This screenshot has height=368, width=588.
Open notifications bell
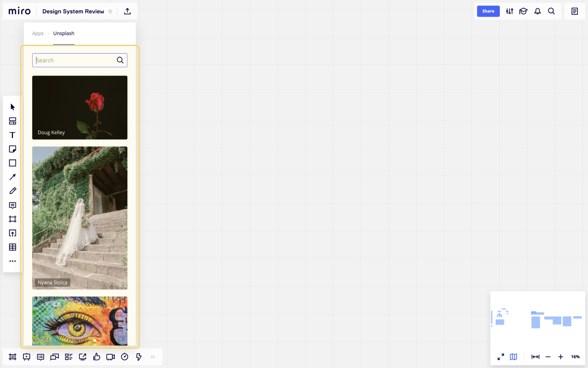tap(537, 11)
